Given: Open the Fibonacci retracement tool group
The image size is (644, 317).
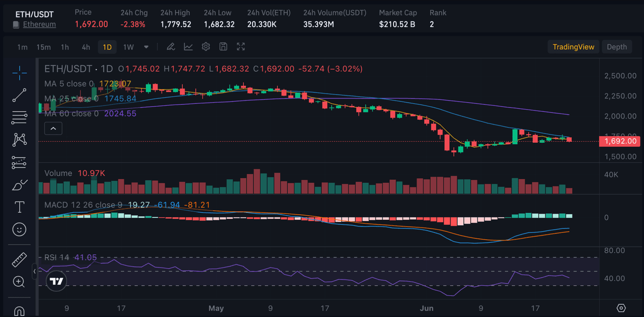Looking at the screenshot, I should tap(19, 118).
